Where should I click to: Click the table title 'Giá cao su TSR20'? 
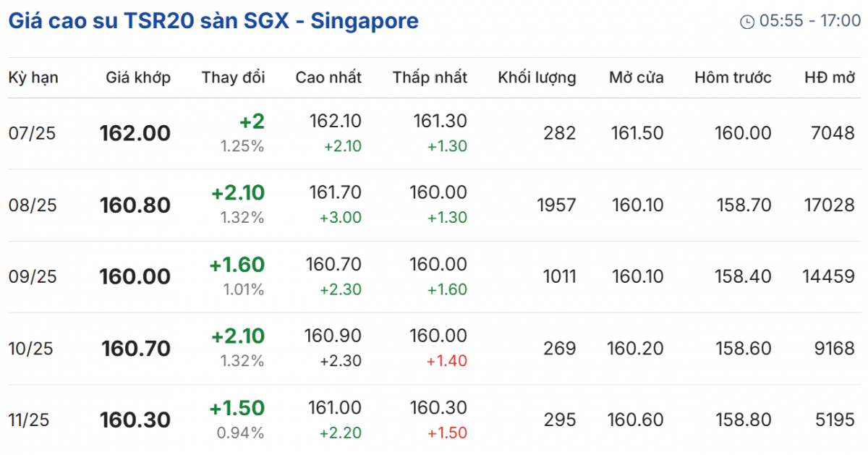click(x=213, y=21)
